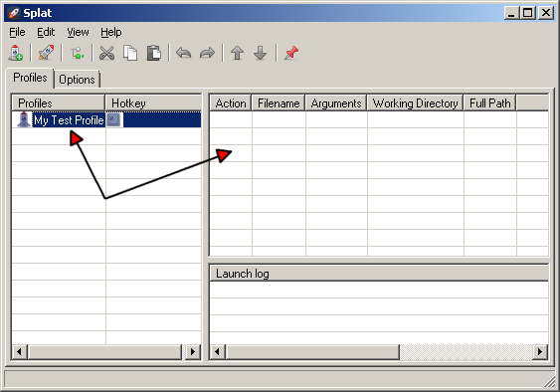Viewport: 560px width, 392px height.
Task: Minimize the Splat window
Action: point(511,13)
